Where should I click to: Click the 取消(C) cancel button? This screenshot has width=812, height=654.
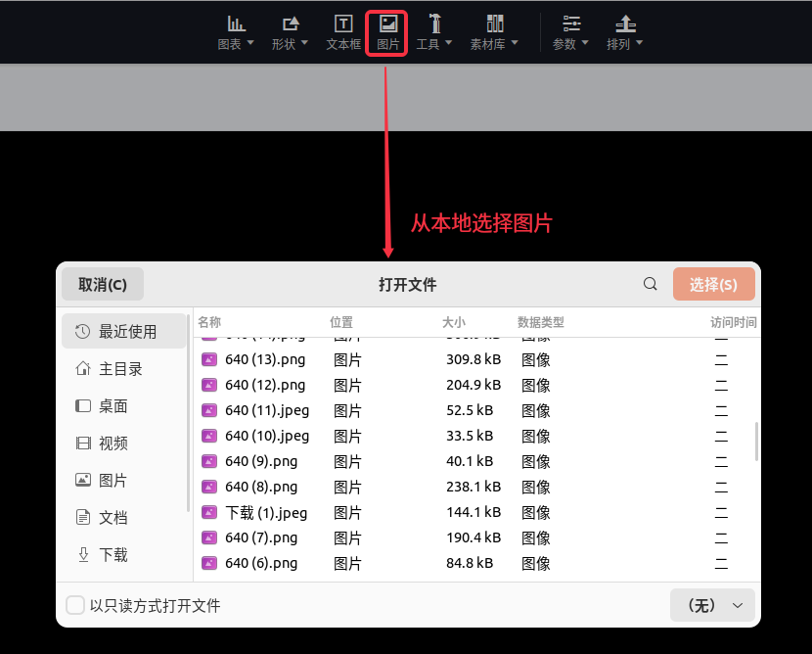(103, 284)
